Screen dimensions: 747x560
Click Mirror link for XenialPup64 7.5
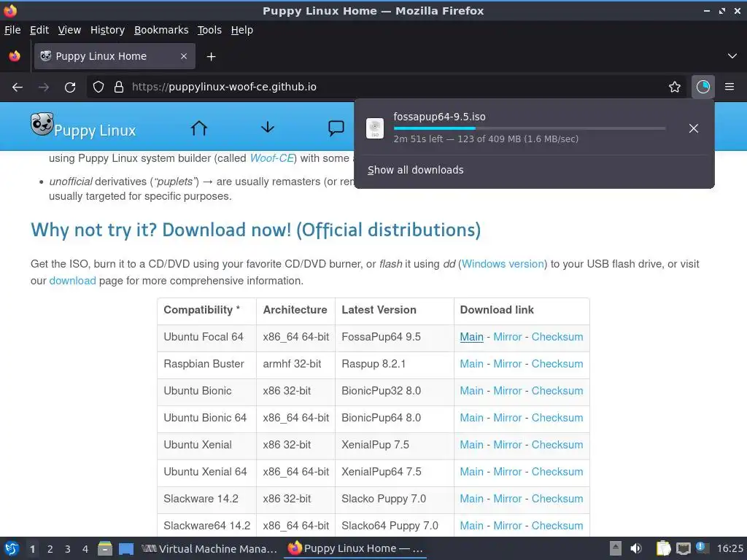pos(508,472)
